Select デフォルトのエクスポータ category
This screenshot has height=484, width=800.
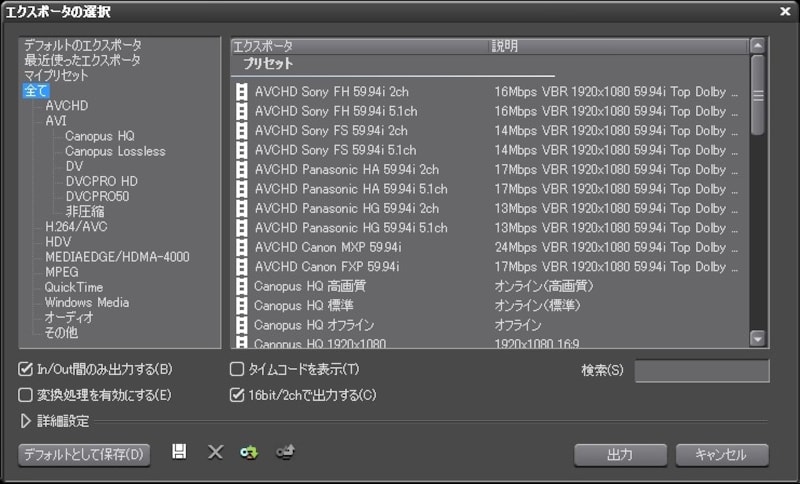83,45
